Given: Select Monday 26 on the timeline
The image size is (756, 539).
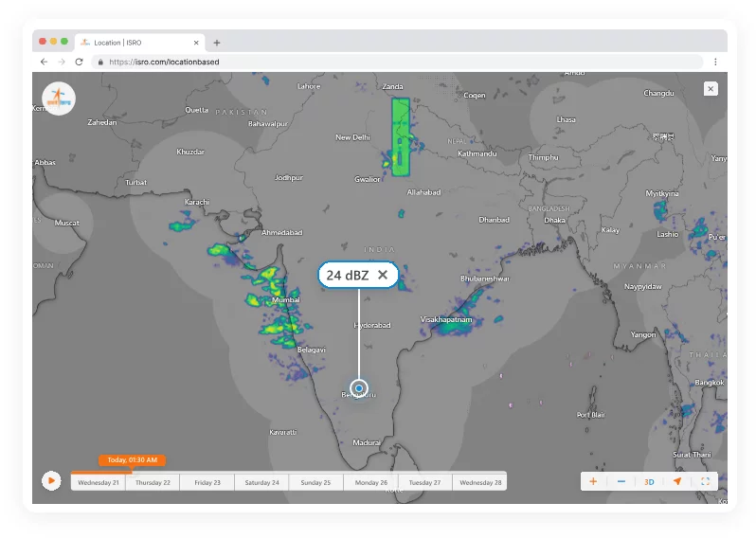Looking at the screenshot, I should tap(370, 482).
